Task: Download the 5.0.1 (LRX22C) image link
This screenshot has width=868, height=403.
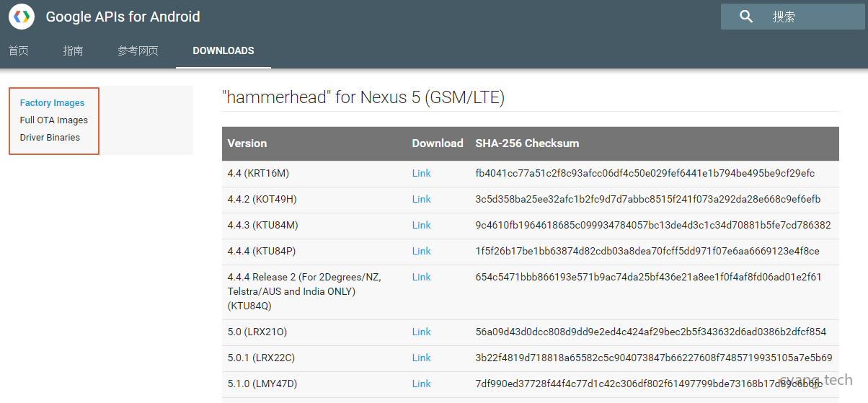Action: coord(421,358)
